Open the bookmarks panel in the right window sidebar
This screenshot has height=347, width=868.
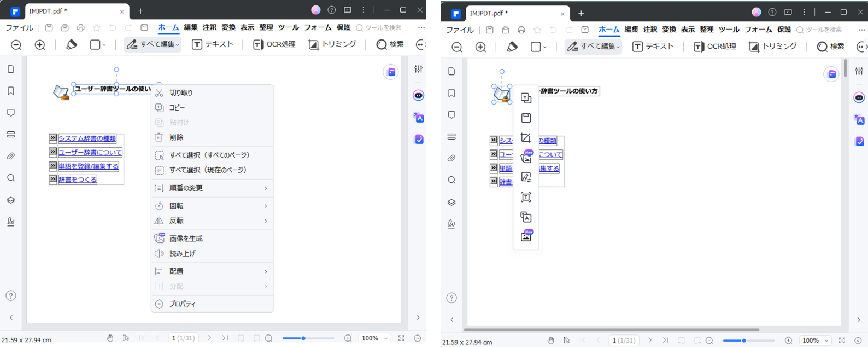pyautogui.click(x=451, y=93)
